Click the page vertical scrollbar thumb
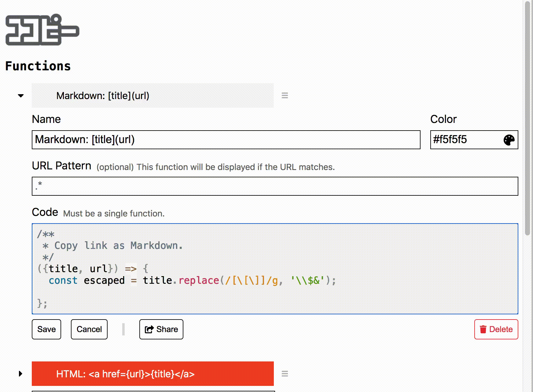This screenshot has height=392, width=533. [x=527, y=118]
